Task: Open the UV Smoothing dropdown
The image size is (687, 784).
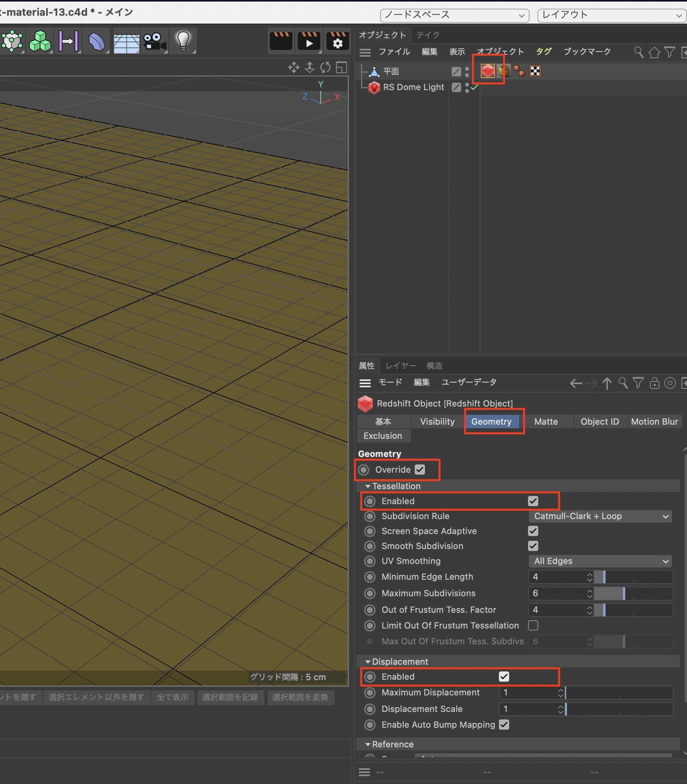Action: click(600, 561)
